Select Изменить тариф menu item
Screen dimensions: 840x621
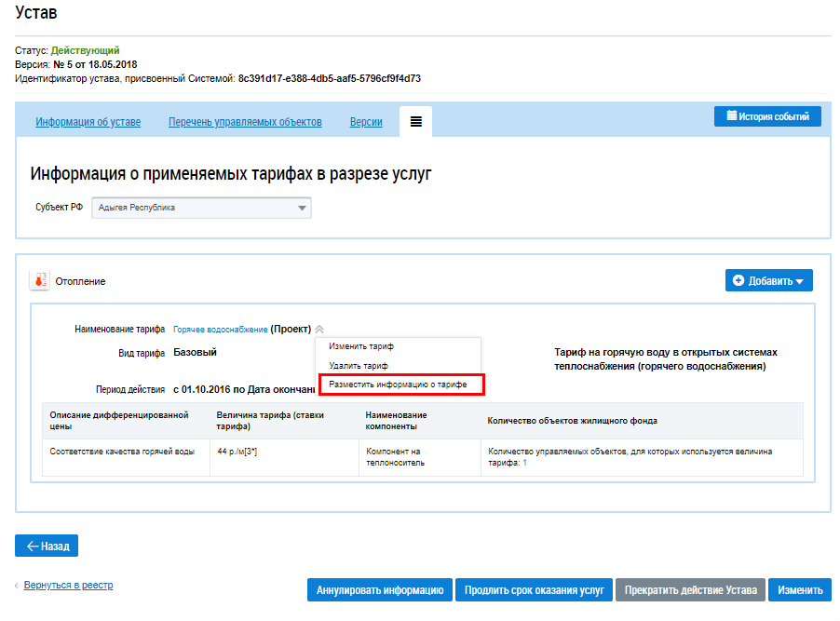click(361, 346)
